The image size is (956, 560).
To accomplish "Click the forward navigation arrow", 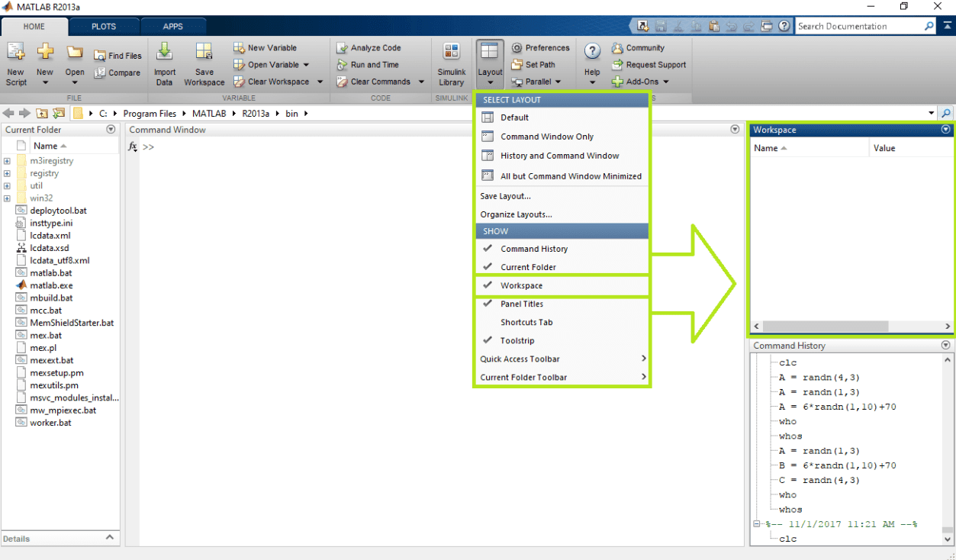I will (x=24, y=114).
